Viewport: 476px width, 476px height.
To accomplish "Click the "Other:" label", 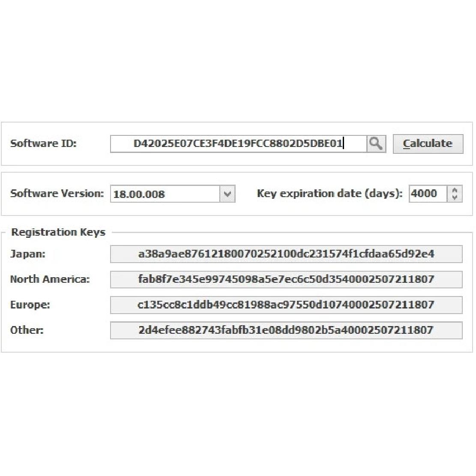I will coord(27,330).
